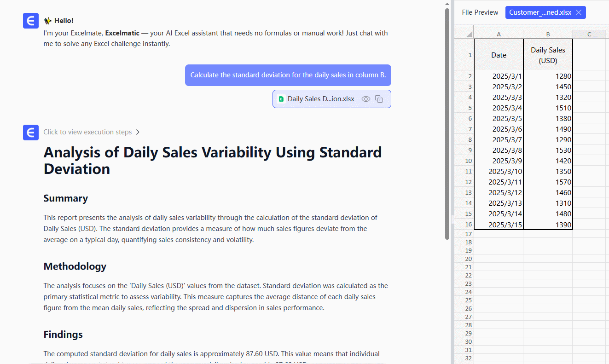This screenshot has height=364, width=609.
Task: Select row 16 header in the sheet
Action: coord(464,225)
